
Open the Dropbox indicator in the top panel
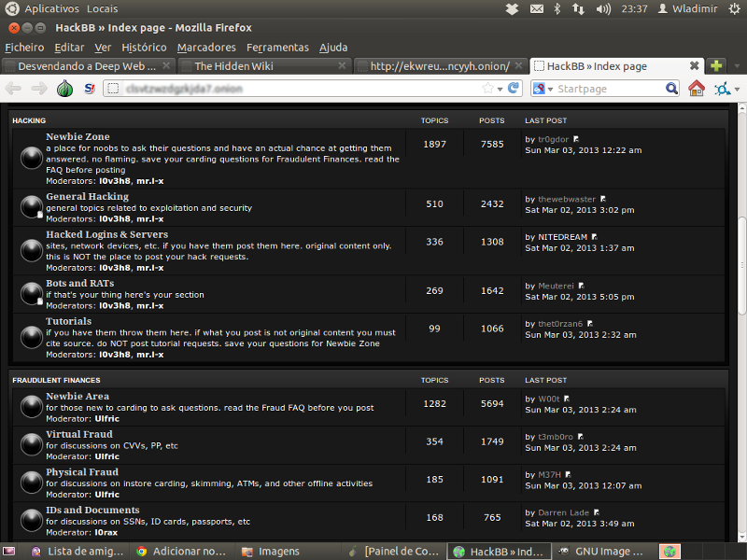(x=512, y=9)
